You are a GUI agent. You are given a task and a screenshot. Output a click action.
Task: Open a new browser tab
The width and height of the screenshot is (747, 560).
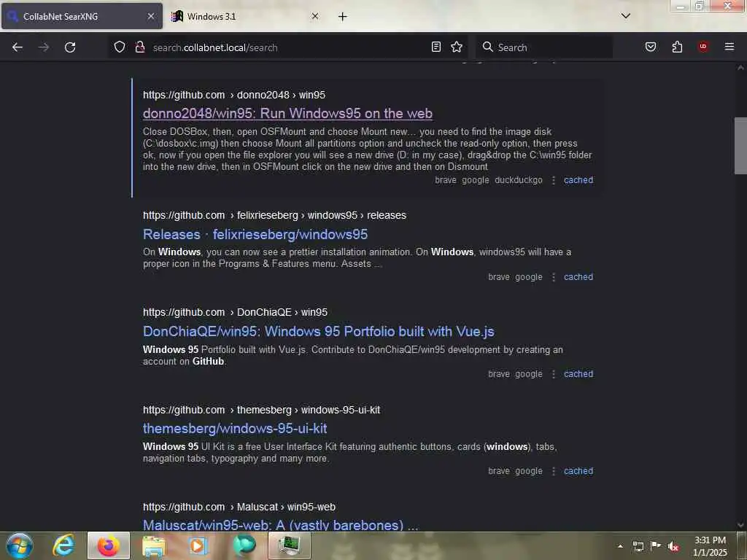[343, 17]
